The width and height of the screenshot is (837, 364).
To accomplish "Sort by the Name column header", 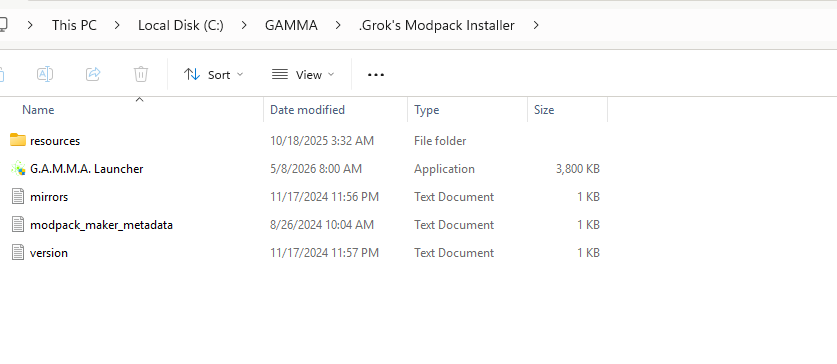I will point(38,110).
